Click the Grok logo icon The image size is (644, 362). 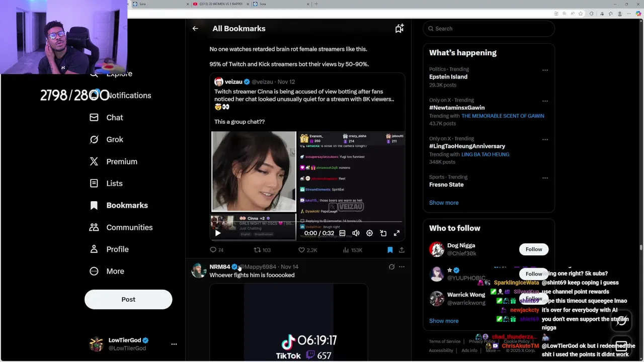click(x=94, y=139)
